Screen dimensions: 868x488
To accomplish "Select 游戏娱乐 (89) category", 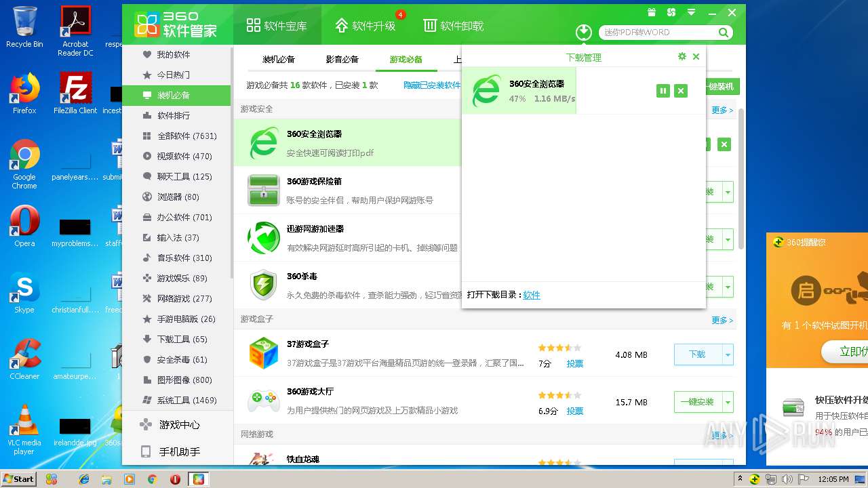I will coord(176,278).
